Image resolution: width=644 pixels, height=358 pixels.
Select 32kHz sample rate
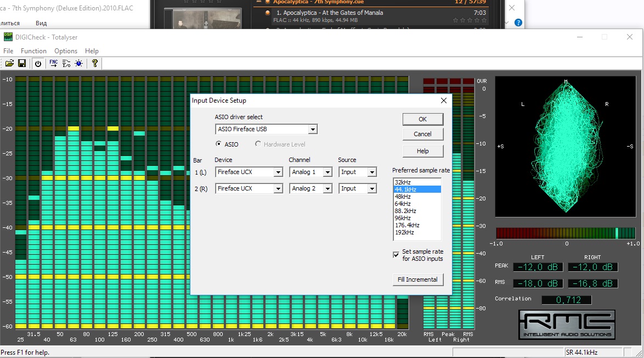[x=417, y=182]
